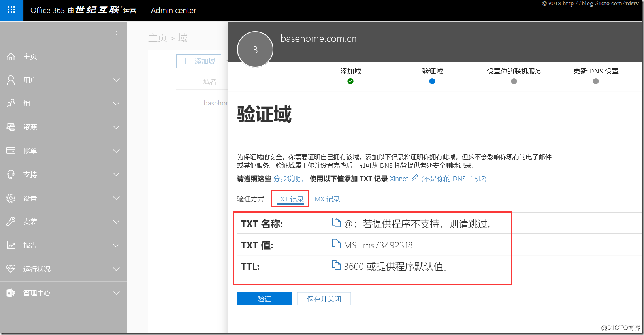Screen dimensions: 644x335
Task: Open 帐单 sidebar menu item
Action: click(64, 151)
